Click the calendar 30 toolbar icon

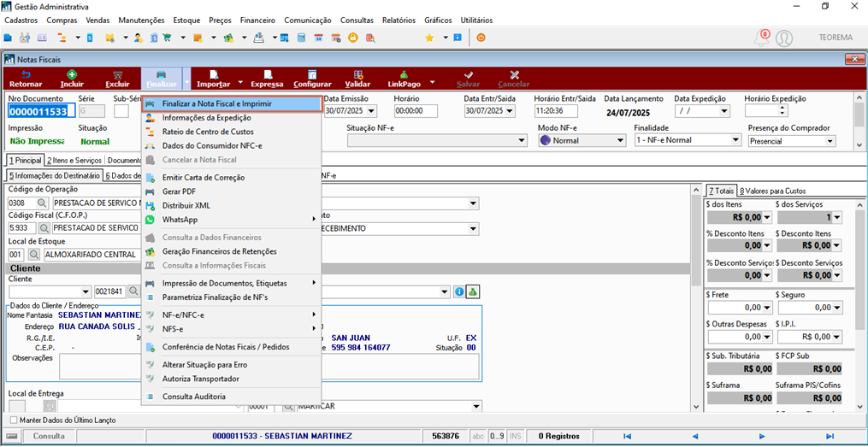[x=318, y=38]
